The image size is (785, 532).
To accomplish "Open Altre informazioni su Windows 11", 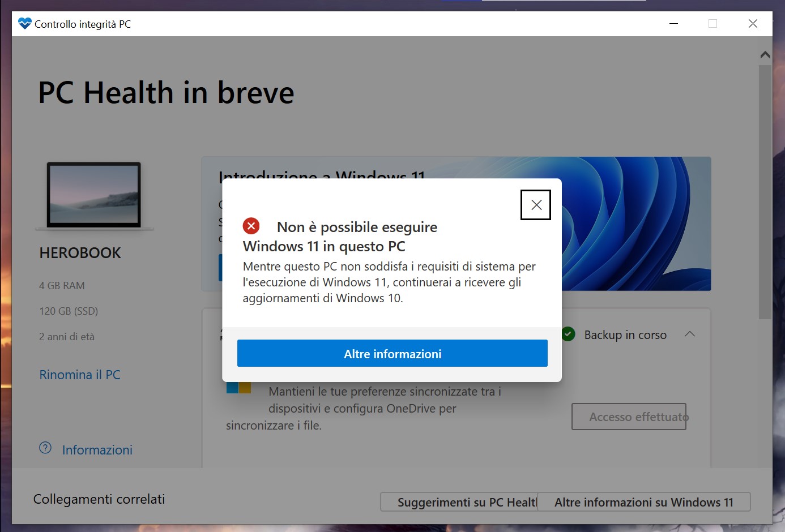I will tap(644, 502).
